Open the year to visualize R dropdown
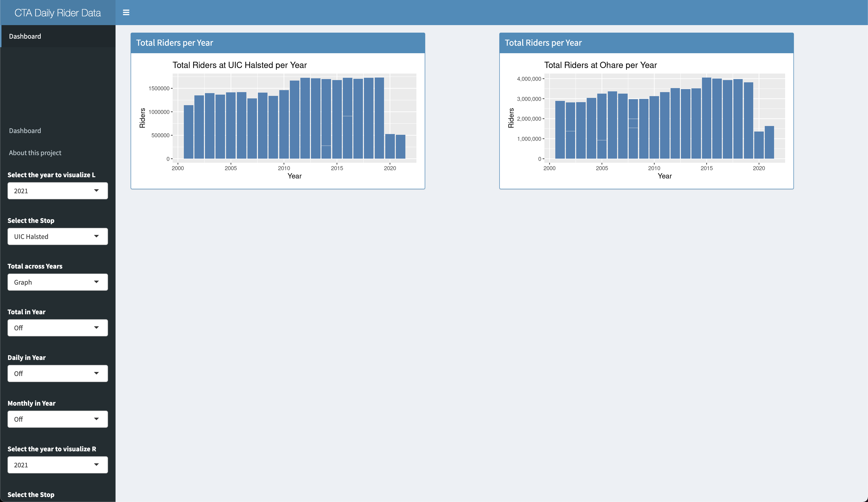 [58, 465]
